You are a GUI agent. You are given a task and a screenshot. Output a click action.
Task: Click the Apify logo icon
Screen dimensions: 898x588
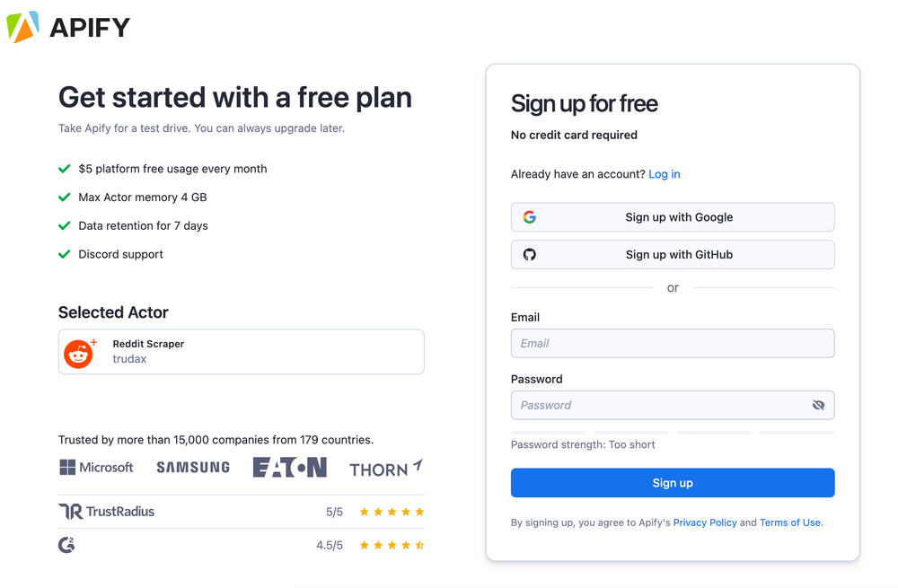22,27
